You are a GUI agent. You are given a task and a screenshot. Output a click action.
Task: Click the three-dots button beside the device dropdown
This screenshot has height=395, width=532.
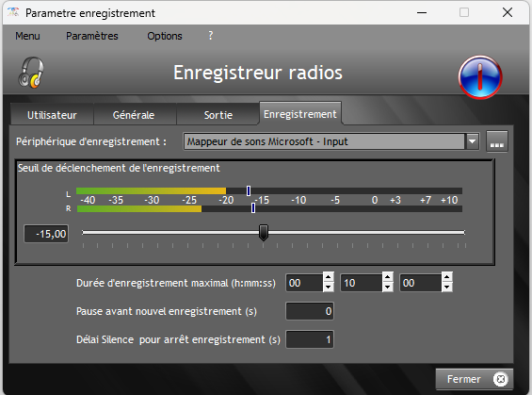(497, 141)
